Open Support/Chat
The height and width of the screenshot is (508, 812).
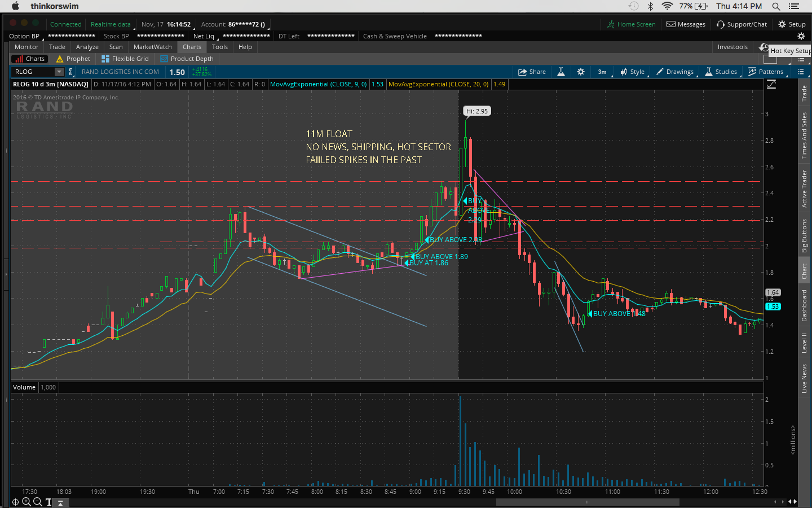click(x=742, y=24)
